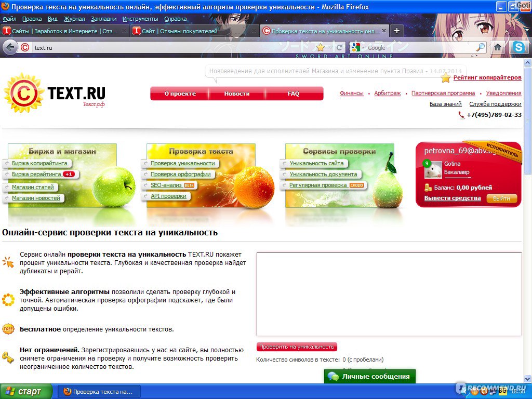The image size is (532, 399).
Task: Click the green '9' level badge
Action: pyautogui.click(x=427, y=164)
